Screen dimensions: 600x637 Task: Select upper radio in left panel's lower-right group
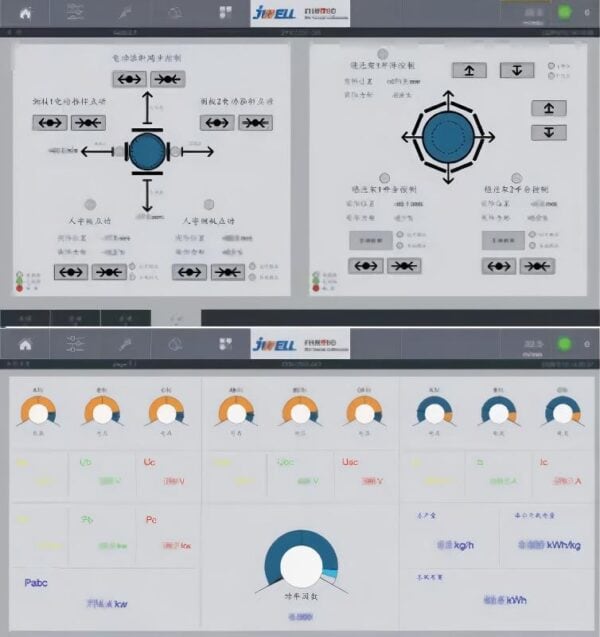(x=252, y=266)
